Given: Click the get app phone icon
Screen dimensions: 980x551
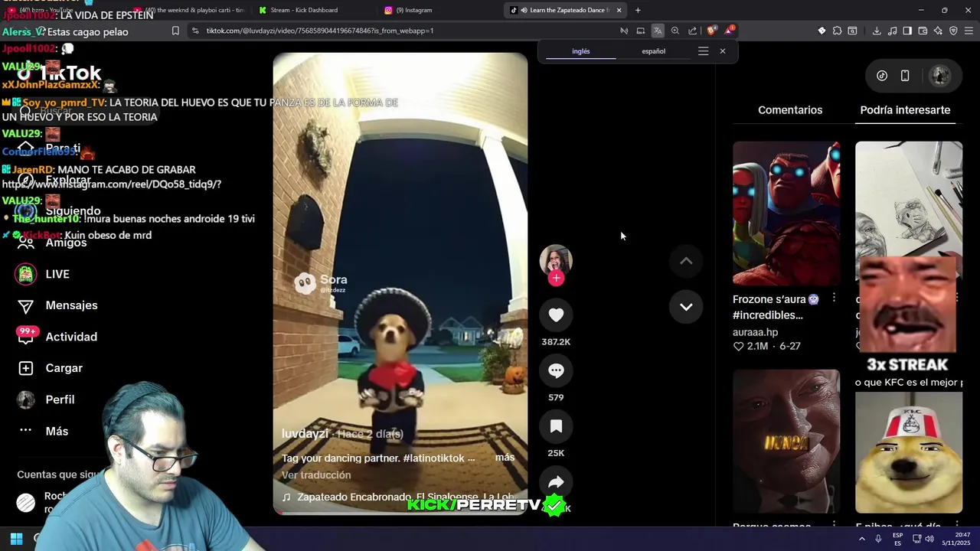Looking at the screenshot, I should [905, 76].
